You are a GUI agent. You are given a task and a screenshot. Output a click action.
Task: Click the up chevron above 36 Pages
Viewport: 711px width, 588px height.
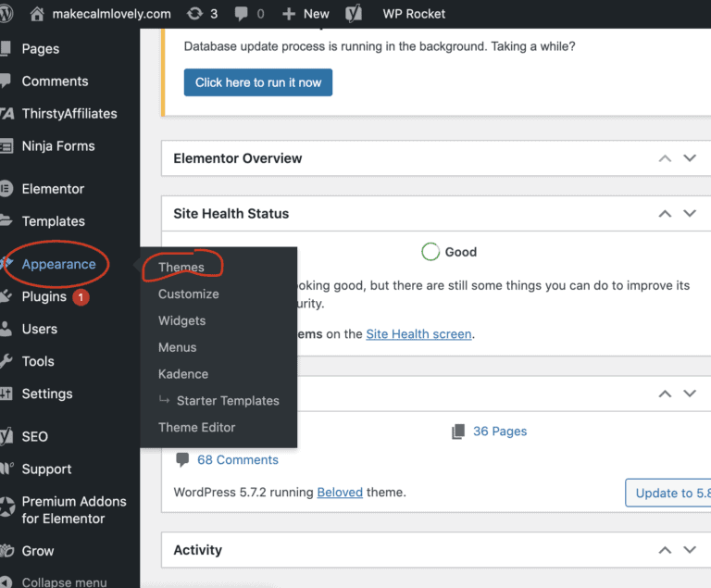(665, 394)
